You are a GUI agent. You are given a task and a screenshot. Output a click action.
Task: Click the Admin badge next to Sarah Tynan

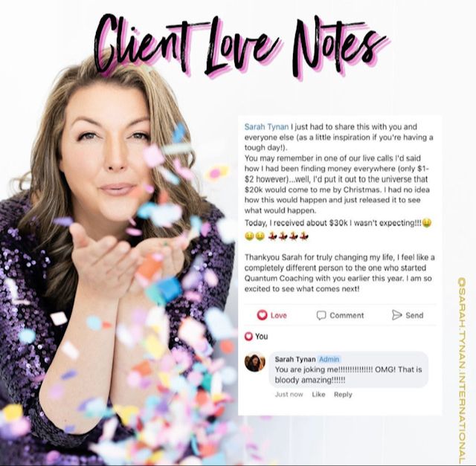point(329,359)
